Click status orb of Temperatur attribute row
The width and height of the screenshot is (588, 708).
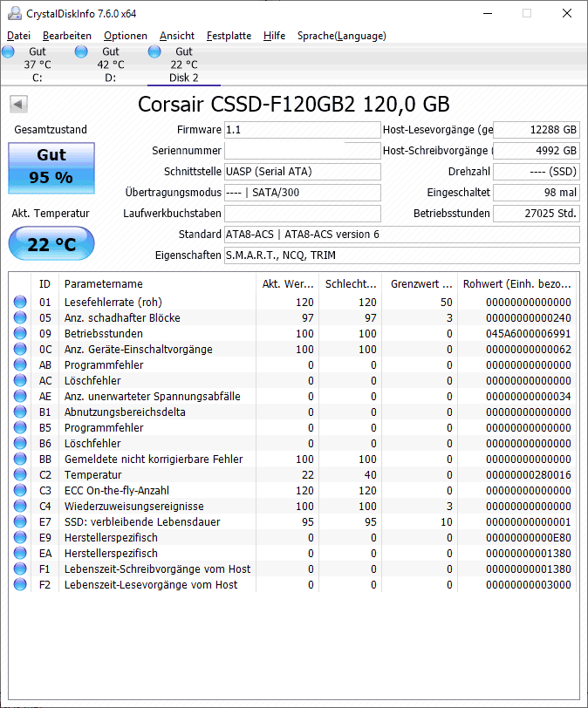[20, 474]
